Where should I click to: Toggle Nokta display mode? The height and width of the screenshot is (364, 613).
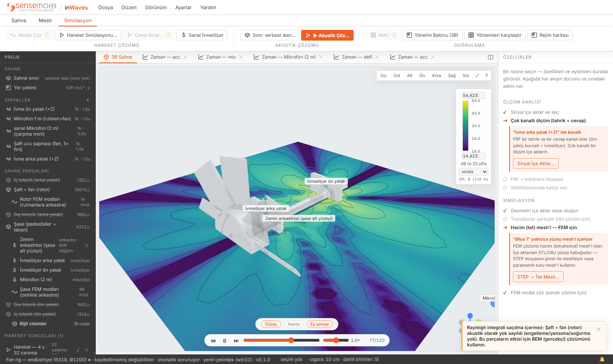pos(293,324)
